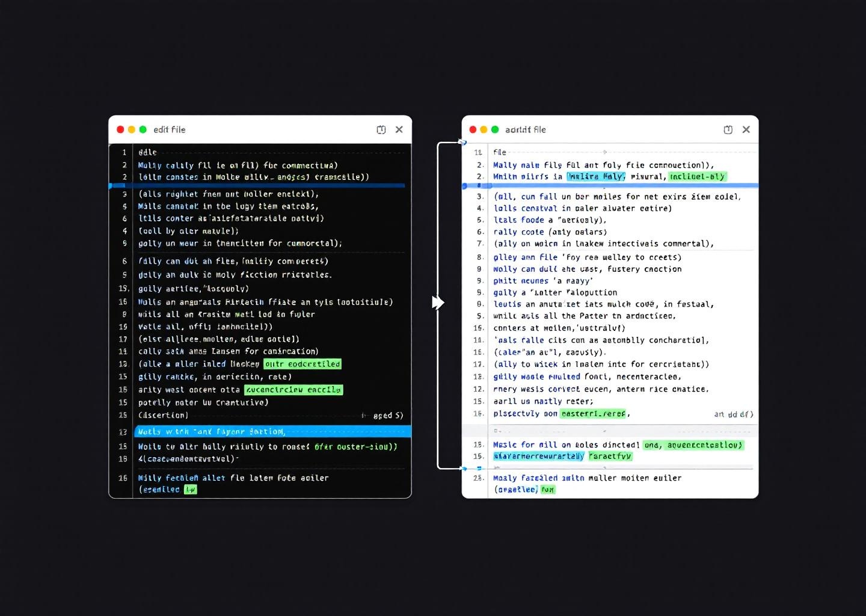The image size is (866, 616).
Task: Click the yellow traffic-light button on adrtif file
Action: coord(484,129)
